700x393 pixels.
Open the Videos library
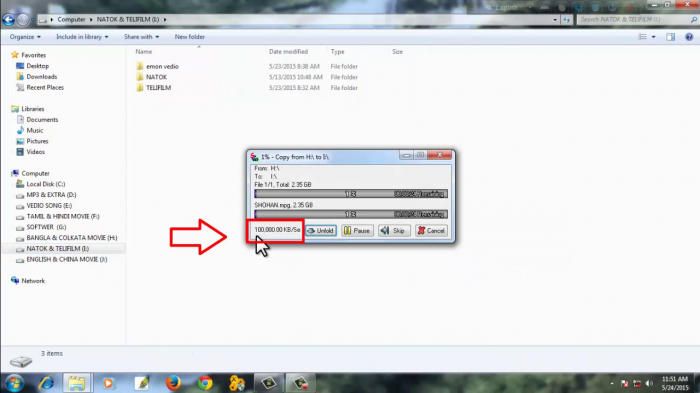tap(35, 151)
